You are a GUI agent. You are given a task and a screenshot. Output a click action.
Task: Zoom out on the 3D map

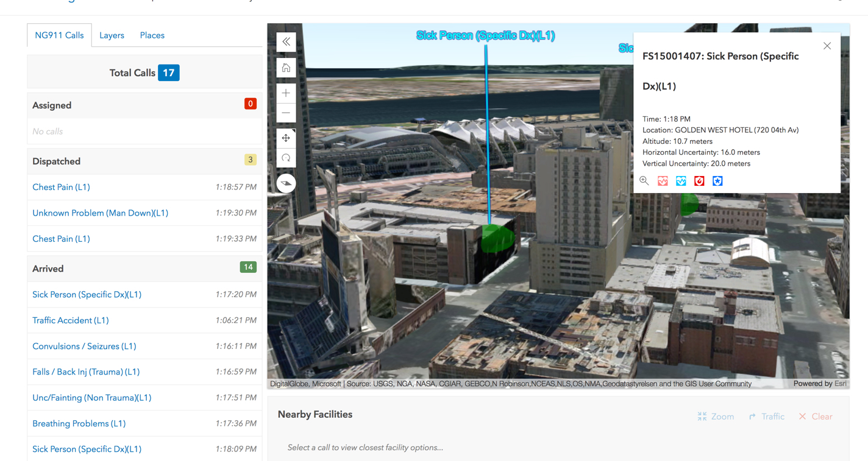[286, 113]
